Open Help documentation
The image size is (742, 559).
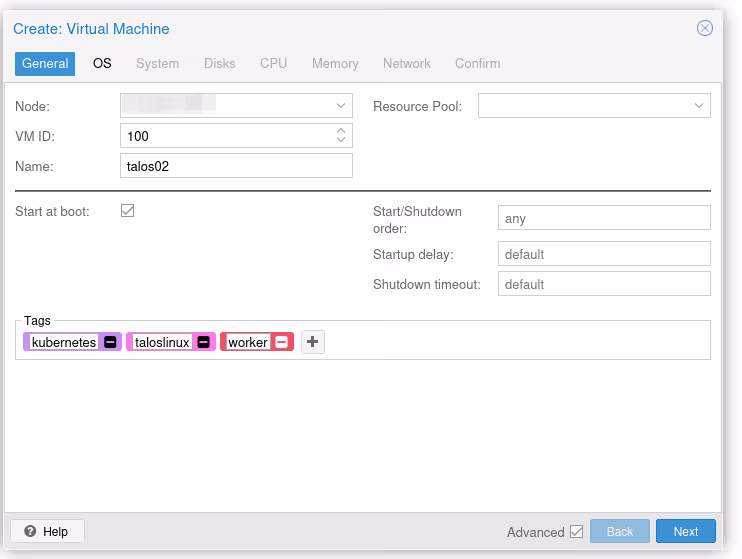[x=47, y=531]
